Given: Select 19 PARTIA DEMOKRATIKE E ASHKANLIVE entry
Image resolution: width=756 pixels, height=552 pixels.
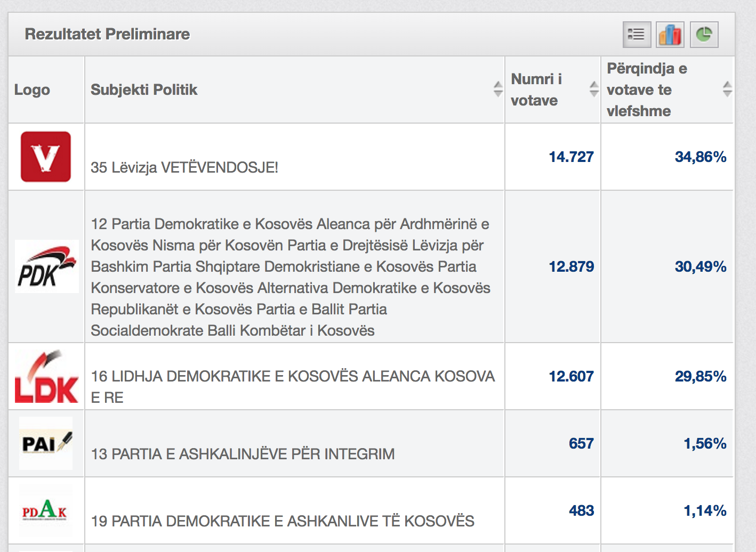Looking at the screenshot, I should tap(283, 521).
